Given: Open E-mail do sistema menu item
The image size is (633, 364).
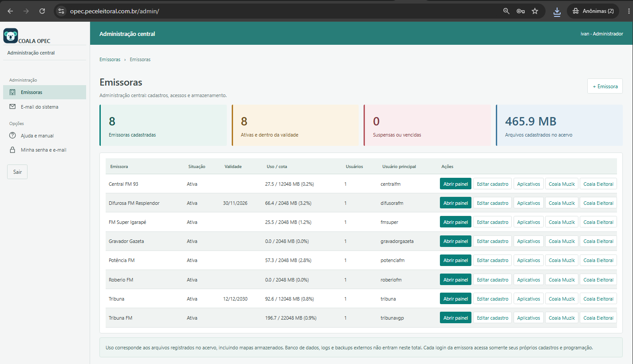Looking at the screenshot, I should (x=44, y=107).
